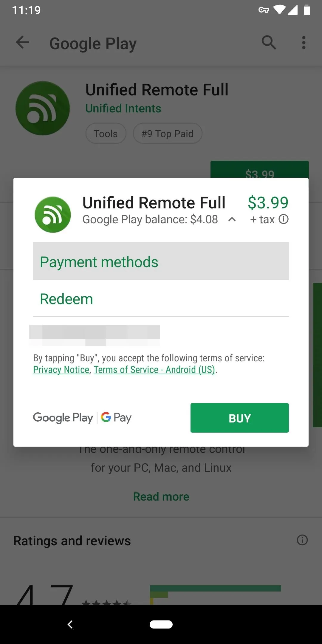Select Payment methods option
Viewport: 322px width, 644px height.
pyautogui.click(x=161, y=261)
